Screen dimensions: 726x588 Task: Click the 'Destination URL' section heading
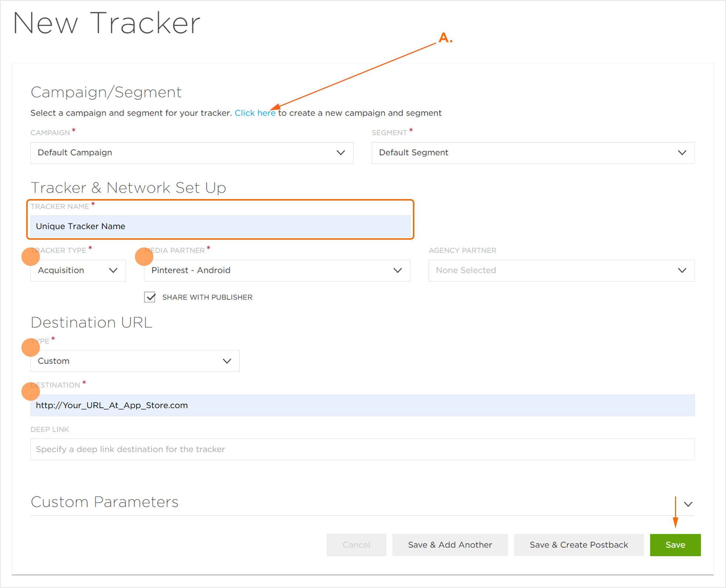tap(91, 322)
